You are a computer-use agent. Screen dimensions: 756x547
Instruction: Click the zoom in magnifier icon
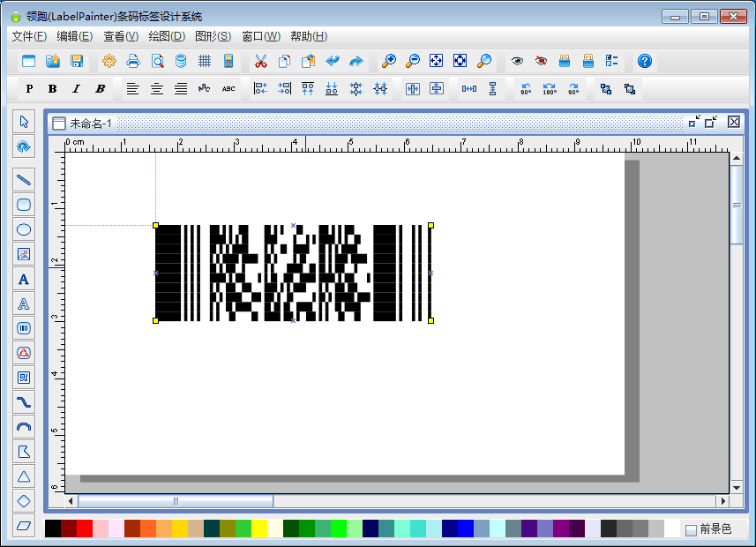click(389, 61)
